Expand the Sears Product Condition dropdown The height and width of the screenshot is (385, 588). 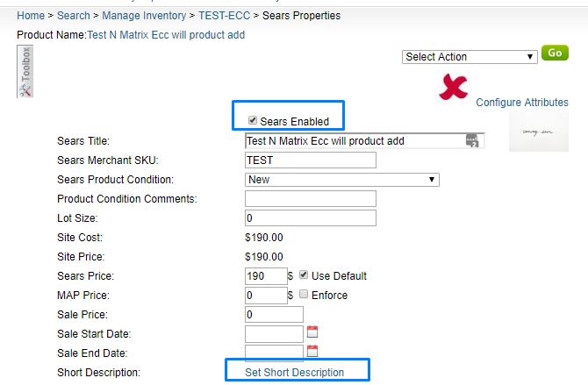(342, 180)
